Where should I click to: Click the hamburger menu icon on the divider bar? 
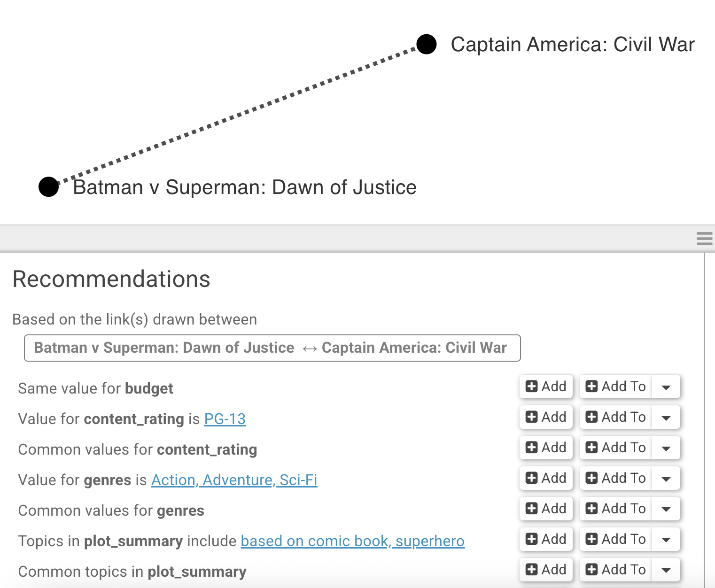click(704, 239)
